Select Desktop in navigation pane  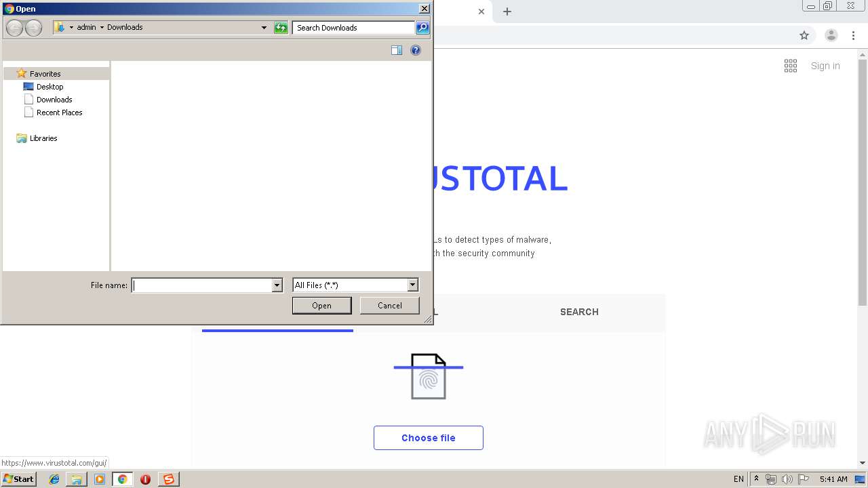tap(50, 87)
